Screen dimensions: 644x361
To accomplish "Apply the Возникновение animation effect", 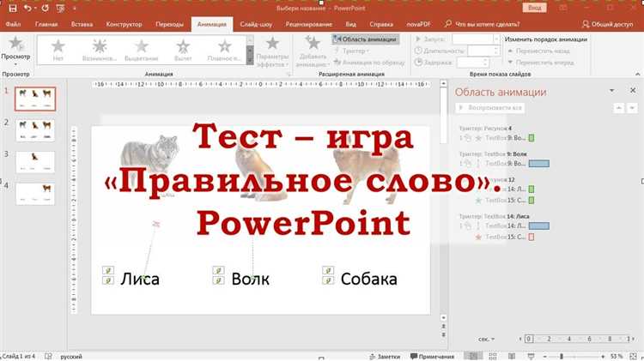I will pyautogui.click(x=100, y=50).
